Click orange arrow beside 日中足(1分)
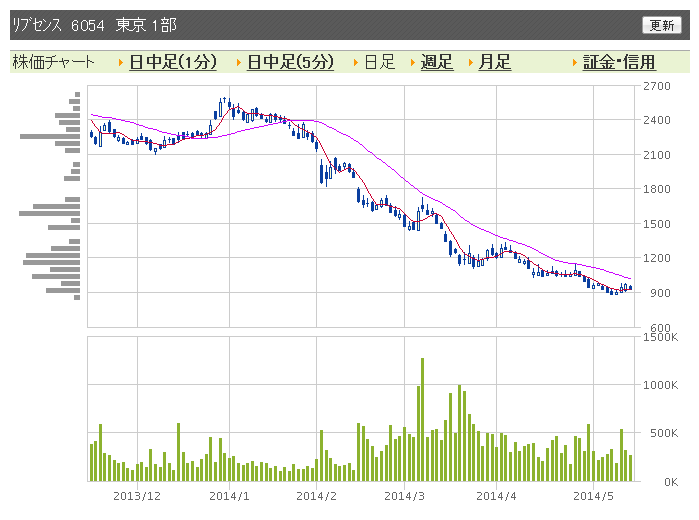The image size is (699, 520). click(x=121, y=63)
